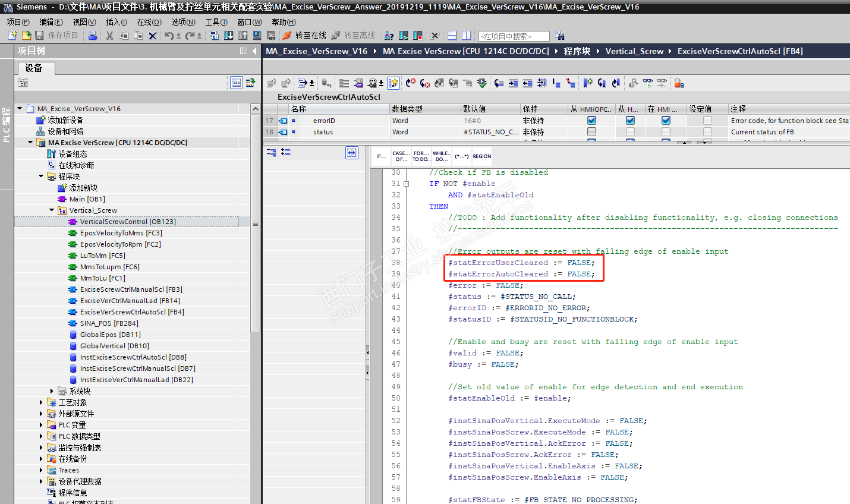Expand the 工艺对象 tree node
Image resolution: width=850 pixels, height=504 pixels.
[x=41, y=402]
